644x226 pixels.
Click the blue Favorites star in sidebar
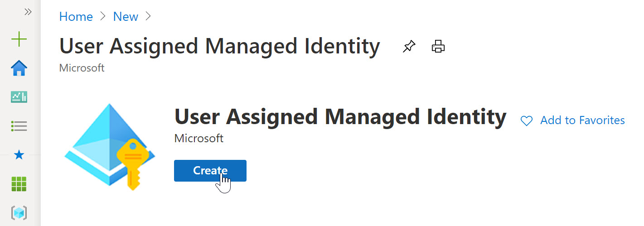pos(19,155)
